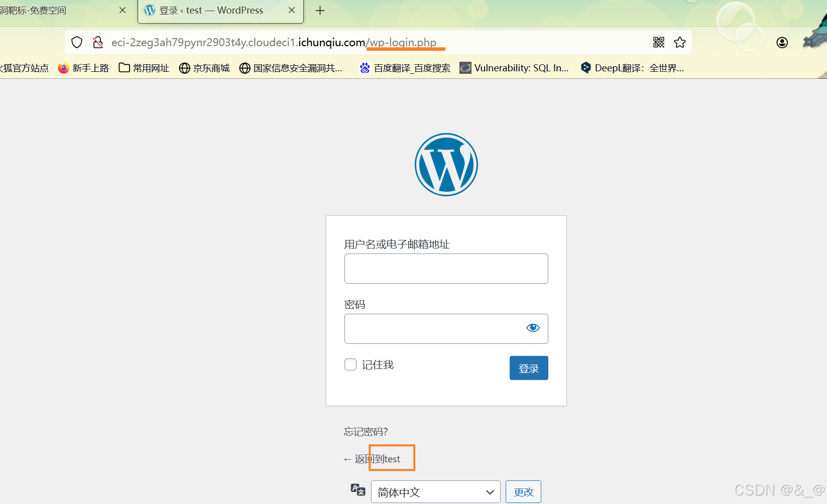
Task: Focus the 密码 password field
Action: (446, 329)
